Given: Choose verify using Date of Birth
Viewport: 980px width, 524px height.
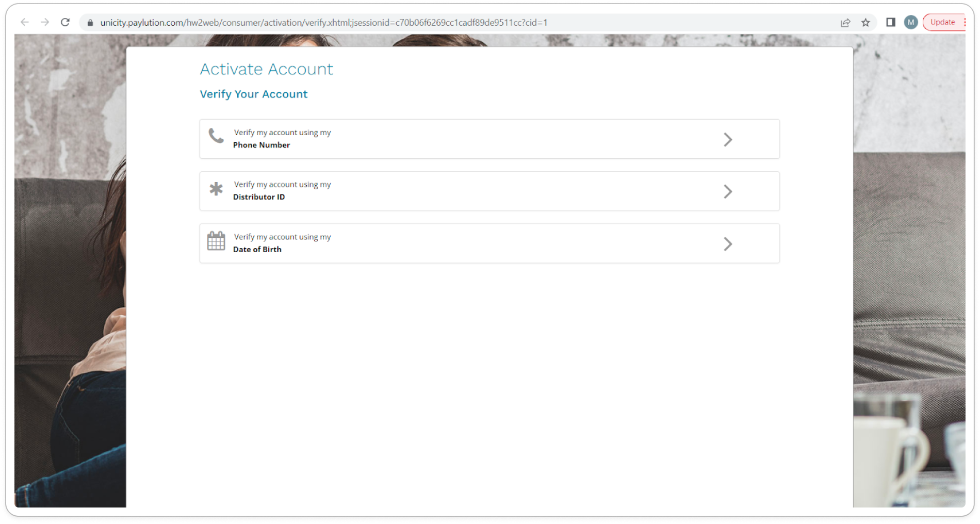Looking at the screenshot, I should 489,243.
